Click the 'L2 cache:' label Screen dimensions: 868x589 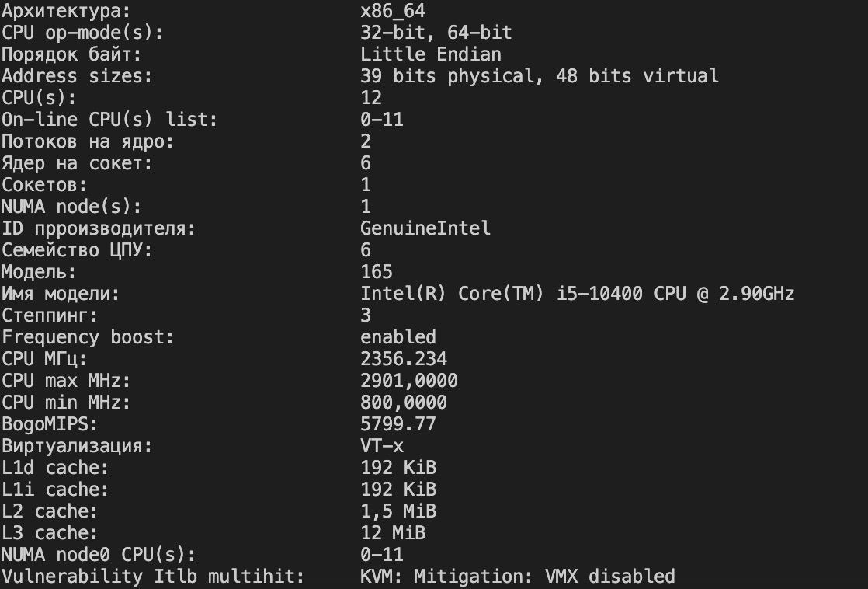[x=50, y=511]
